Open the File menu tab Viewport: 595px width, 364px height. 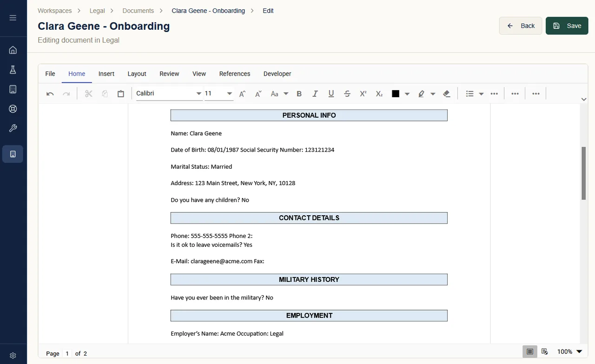click(x=50, y=73)
